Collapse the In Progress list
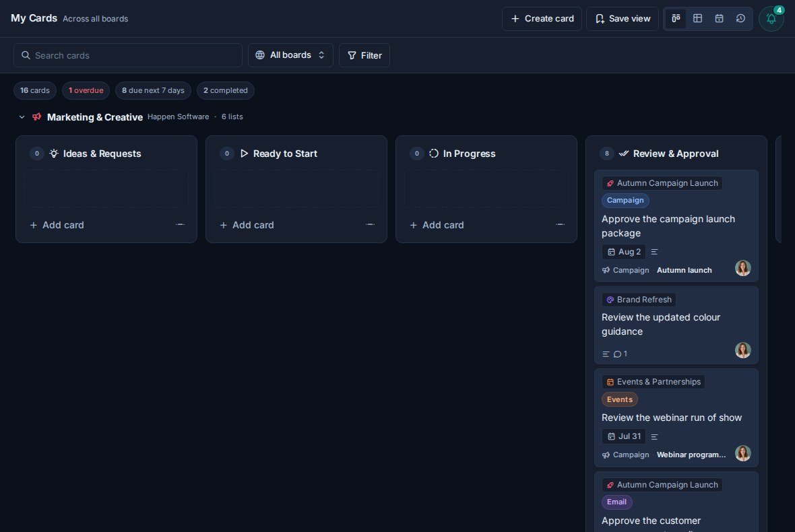Viewport: 795px width, 532px height. [x=560, y=224]
